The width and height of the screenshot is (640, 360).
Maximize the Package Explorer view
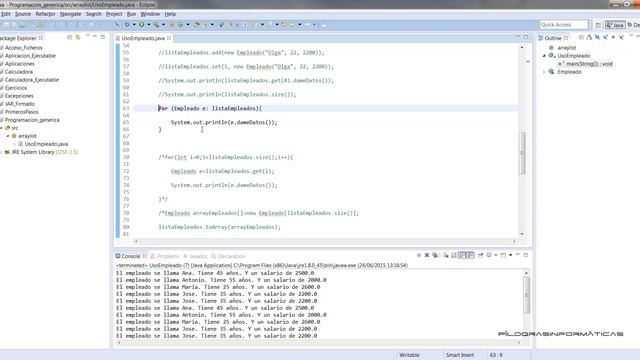point(103,37)
